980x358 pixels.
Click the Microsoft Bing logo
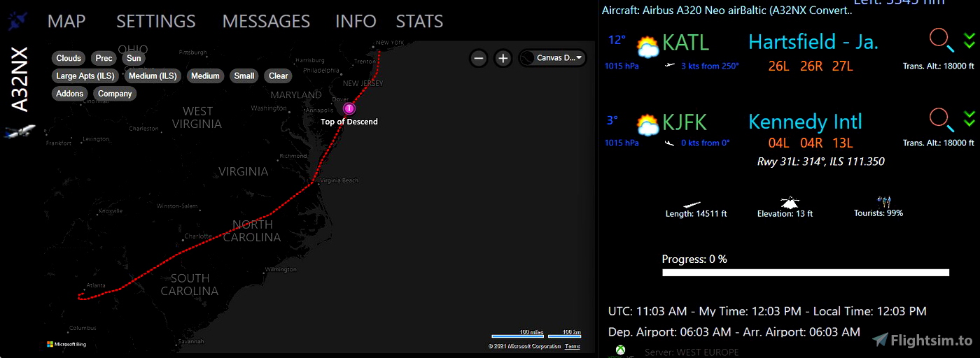tap(66, 344)
